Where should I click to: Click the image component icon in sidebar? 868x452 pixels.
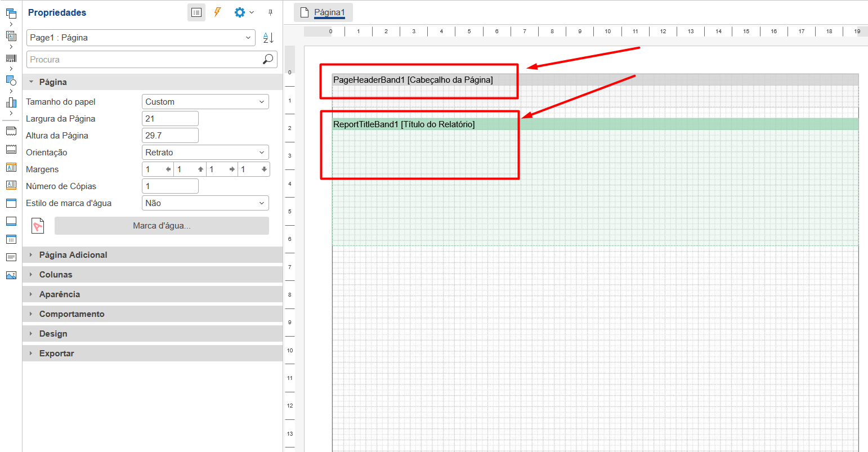(11, 275)
